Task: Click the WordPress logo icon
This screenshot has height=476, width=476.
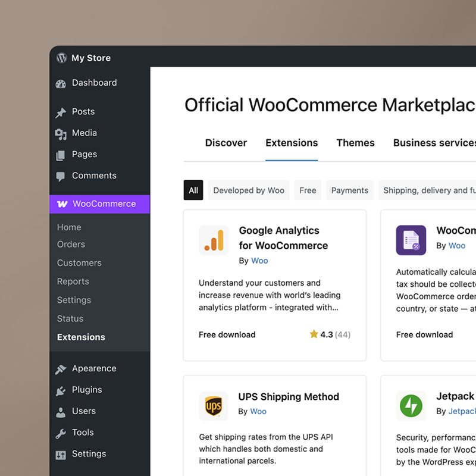Action: tap(61, 58)
